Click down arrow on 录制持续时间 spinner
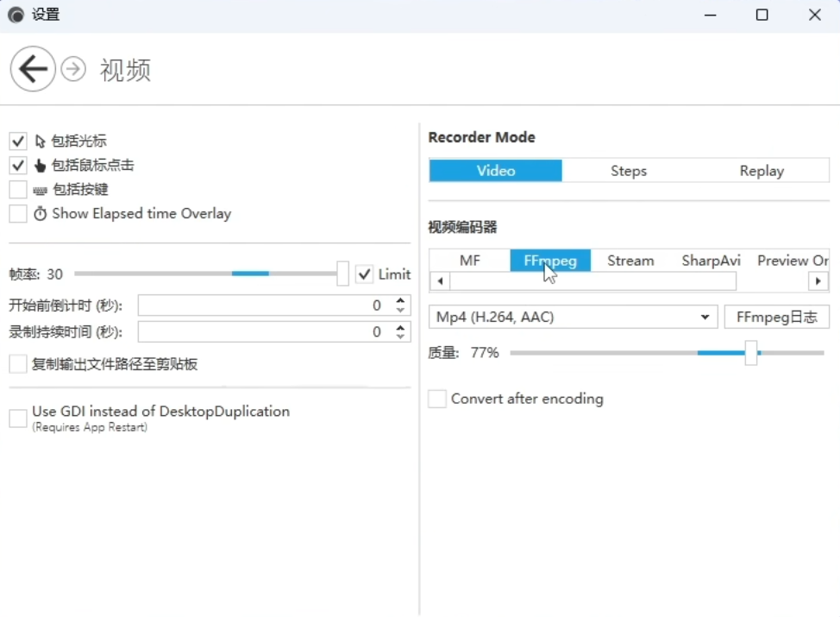The image size is (840, 617). (x=400, y=337)
